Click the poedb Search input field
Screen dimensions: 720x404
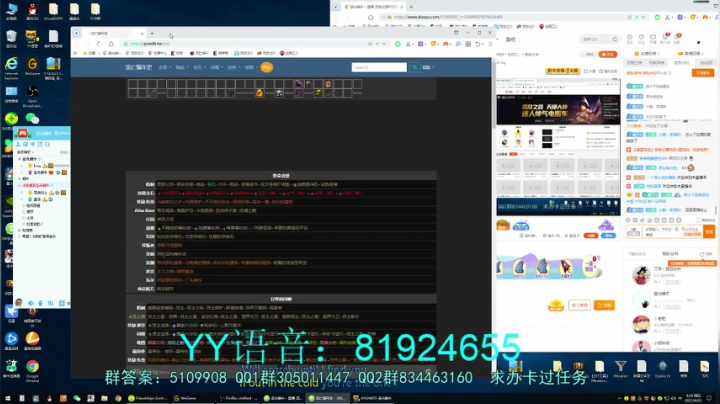(x=379, y=67)
